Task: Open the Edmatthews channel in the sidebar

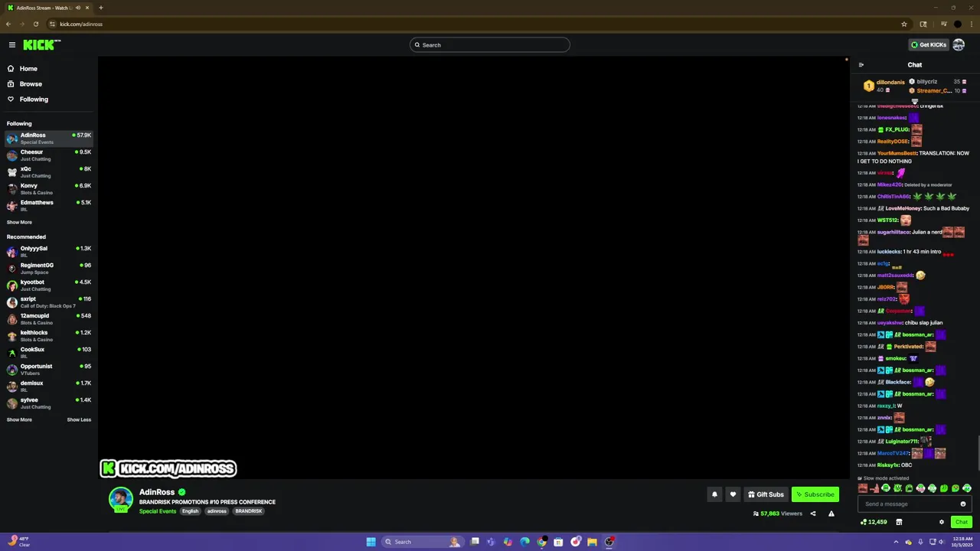Action: pos(49,206)
